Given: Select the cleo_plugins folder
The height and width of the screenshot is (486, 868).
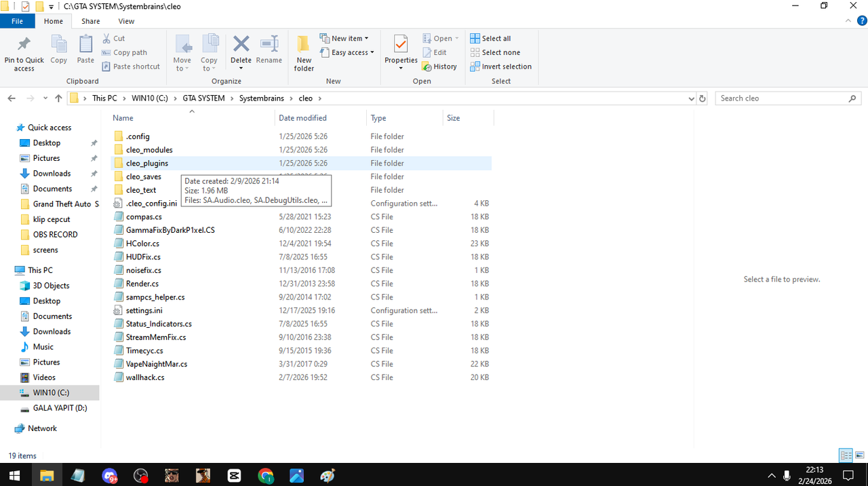Looking at the screenshot, I should [x=301, y=163].
